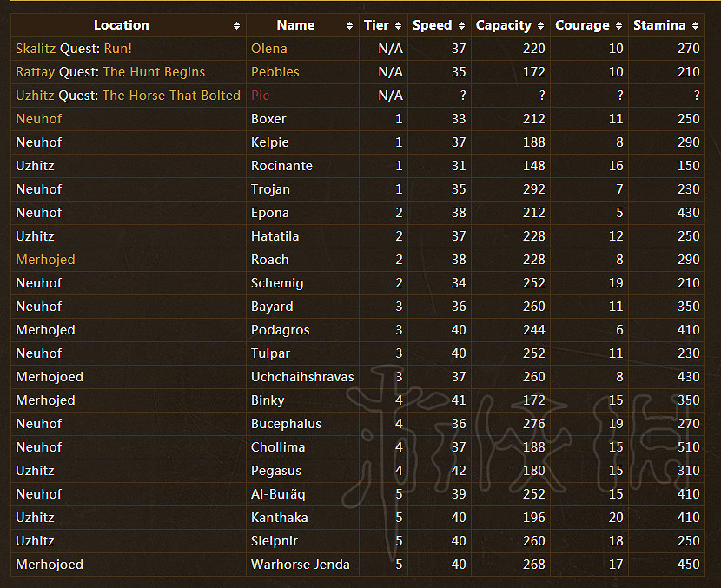Open the "Run!" quest link

[x=117, y=49]
